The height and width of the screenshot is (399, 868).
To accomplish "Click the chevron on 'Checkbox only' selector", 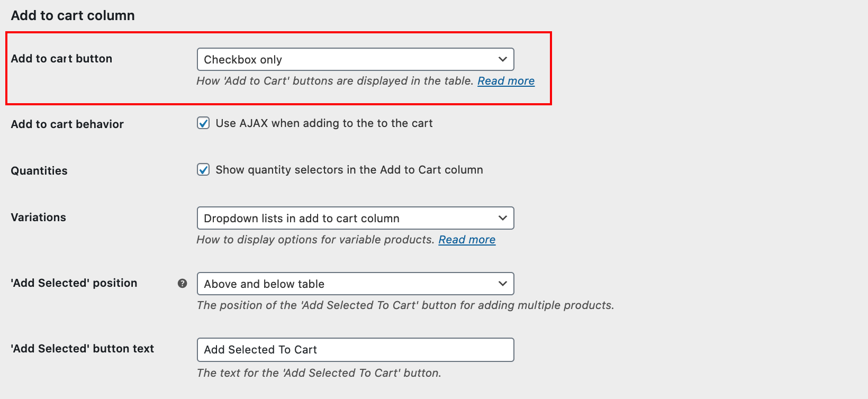I will (x=502, y=59).
